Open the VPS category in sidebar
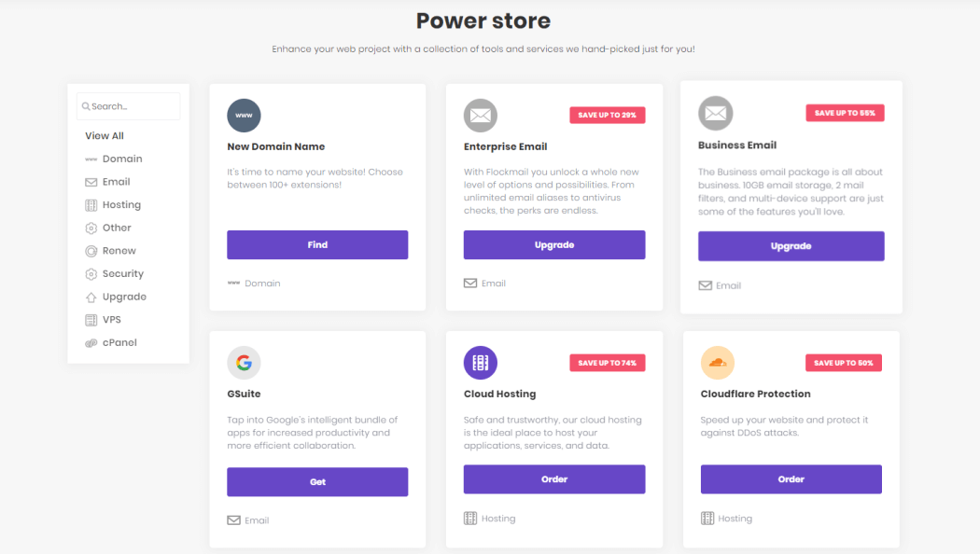980x554 pixels. 111,320
